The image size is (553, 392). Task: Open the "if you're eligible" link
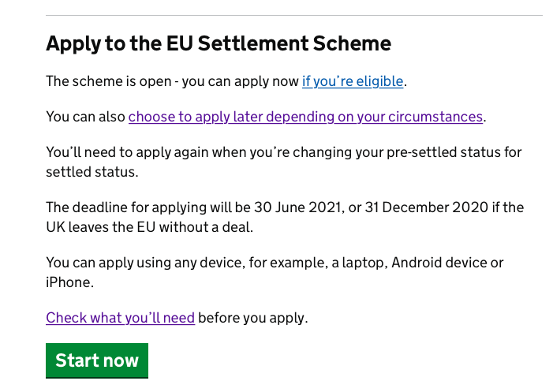pos(353,81)
